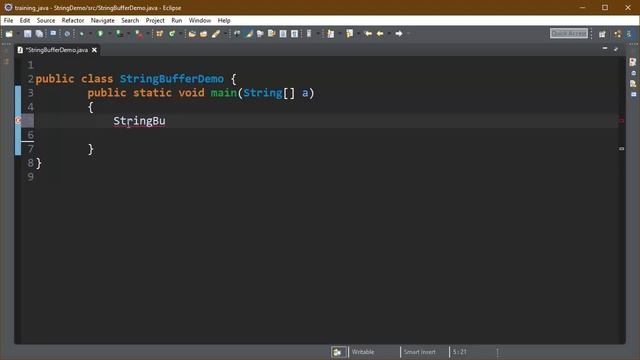Click the third icon in the right trim bar
Viewport: 640px width, 360px height.
(633, 84)
